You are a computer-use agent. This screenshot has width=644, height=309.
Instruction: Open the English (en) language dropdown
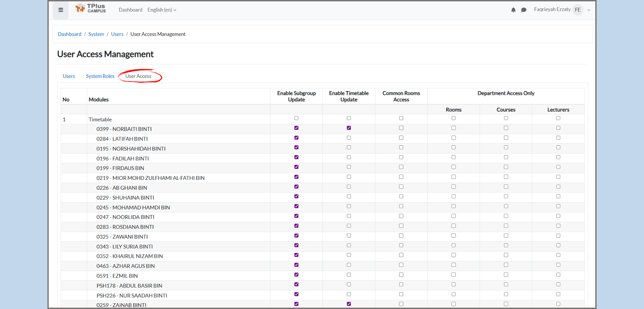(x=162, y=10)
